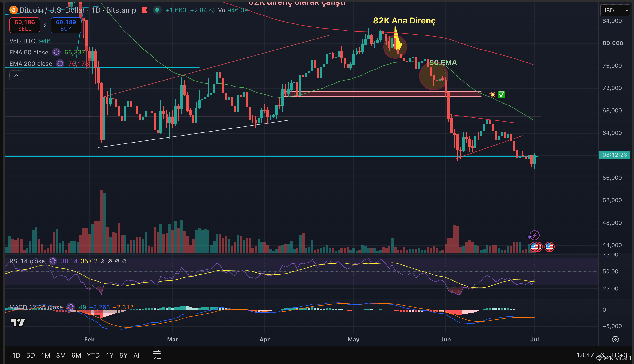
Task: Select the All time range
Action: point(137,355)
